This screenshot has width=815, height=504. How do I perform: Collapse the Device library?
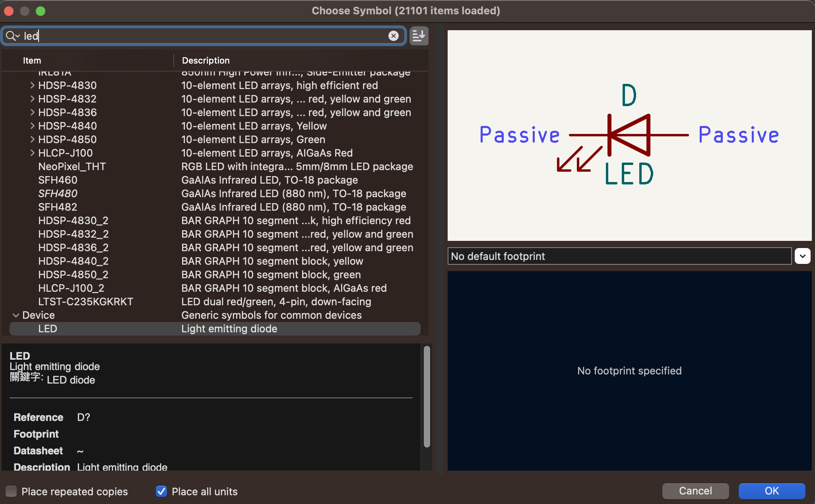tap(16, 315)
